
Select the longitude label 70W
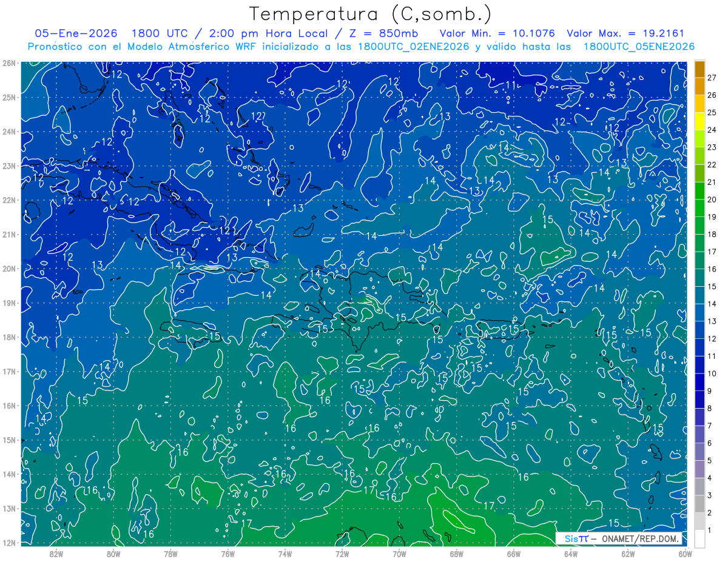399,554
